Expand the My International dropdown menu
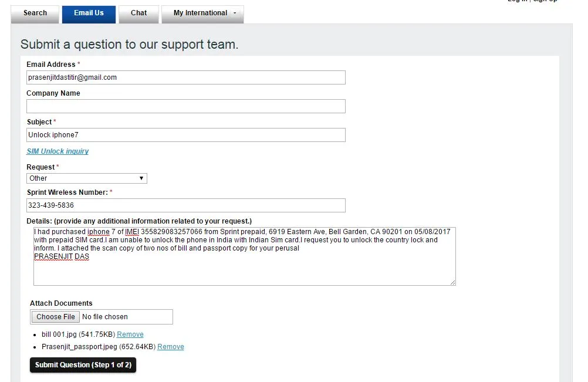This screenshot has height=382, width=588. (x=202, y=13)
